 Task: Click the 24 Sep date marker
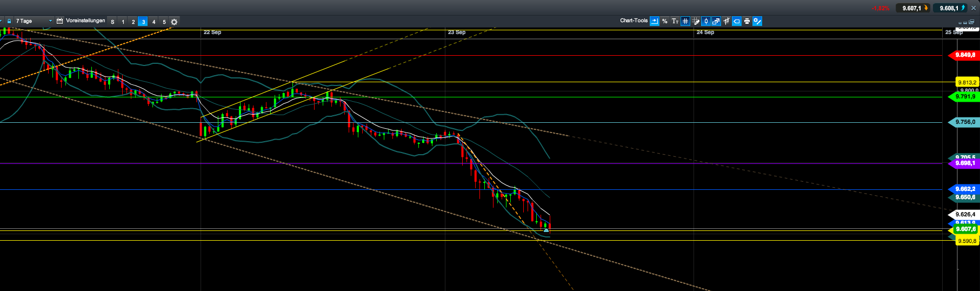(705, 32)
